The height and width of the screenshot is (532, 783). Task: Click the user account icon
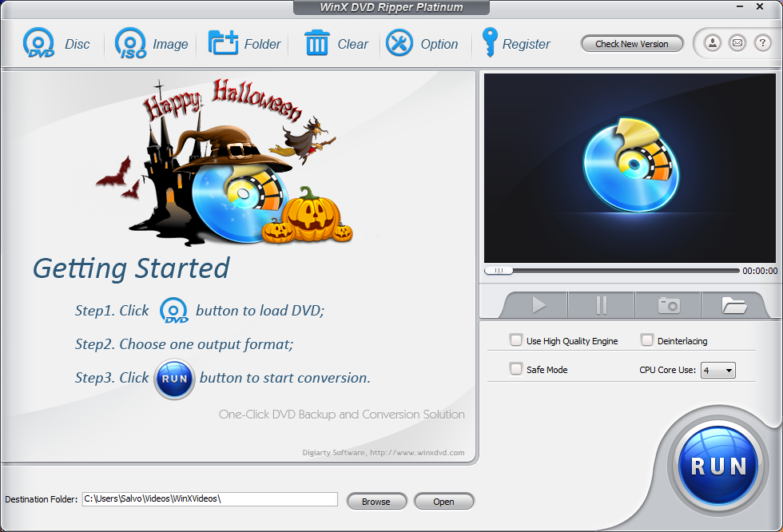click(713, 43)
